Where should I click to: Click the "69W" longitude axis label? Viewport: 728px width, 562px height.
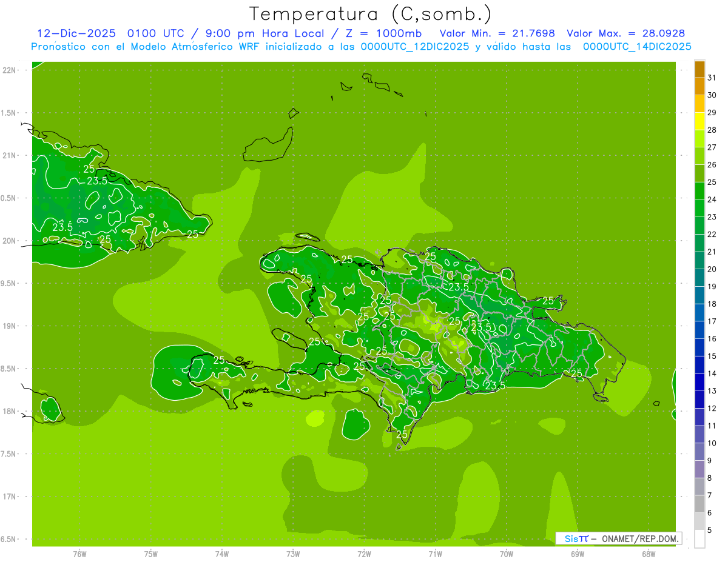point(578,554)
